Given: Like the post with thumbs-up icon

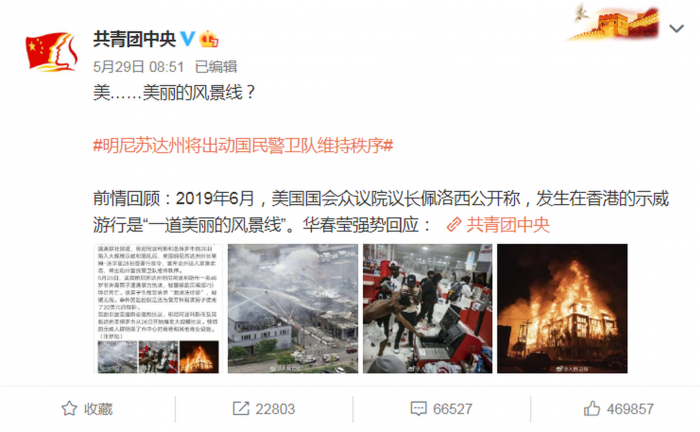Looking at the screenshot, I should point(592,409).
